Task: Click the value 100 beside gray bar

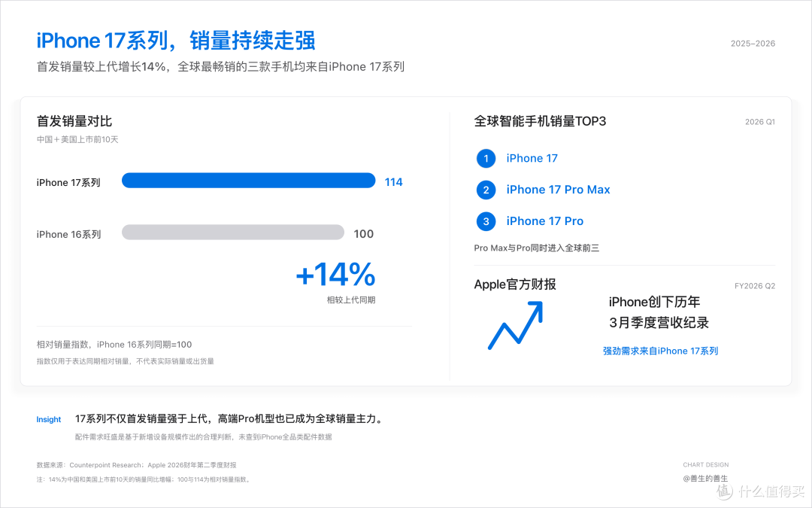Action: coord(364,234)
